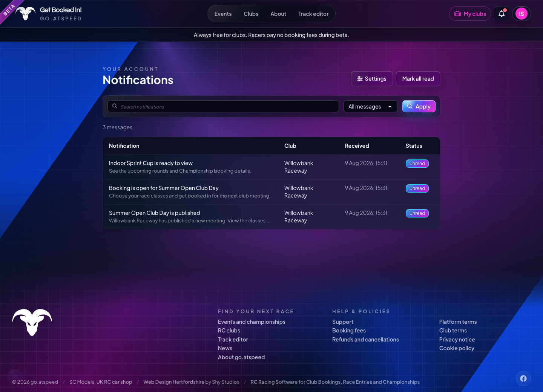View Refunds and cancellations policy
543x392 pixels.
pos(365,340)
